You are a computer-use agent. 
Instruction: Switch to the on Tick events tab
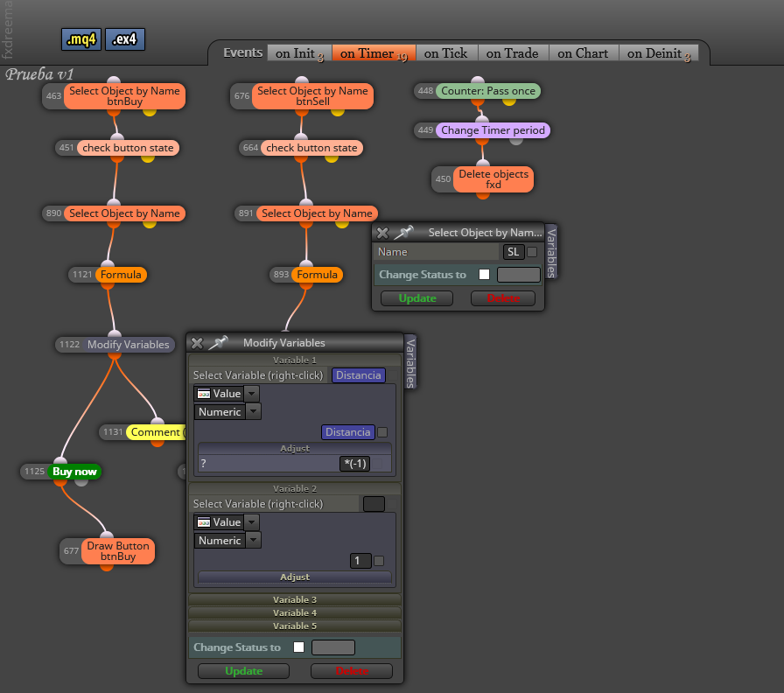[446, 53]
